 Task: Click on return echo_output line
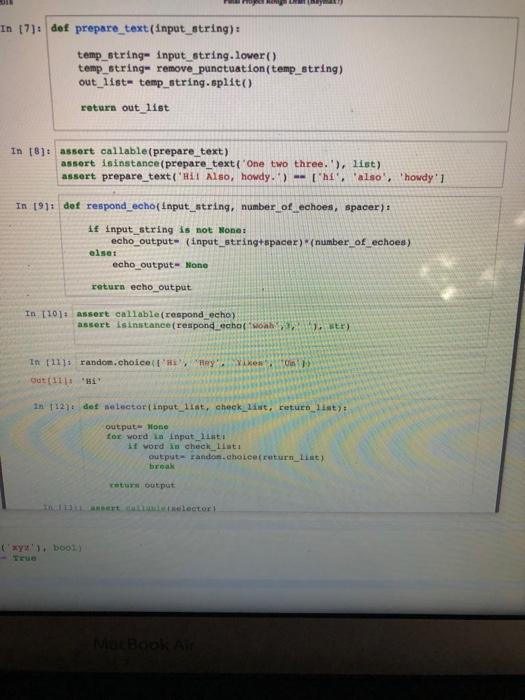[141, 287]
